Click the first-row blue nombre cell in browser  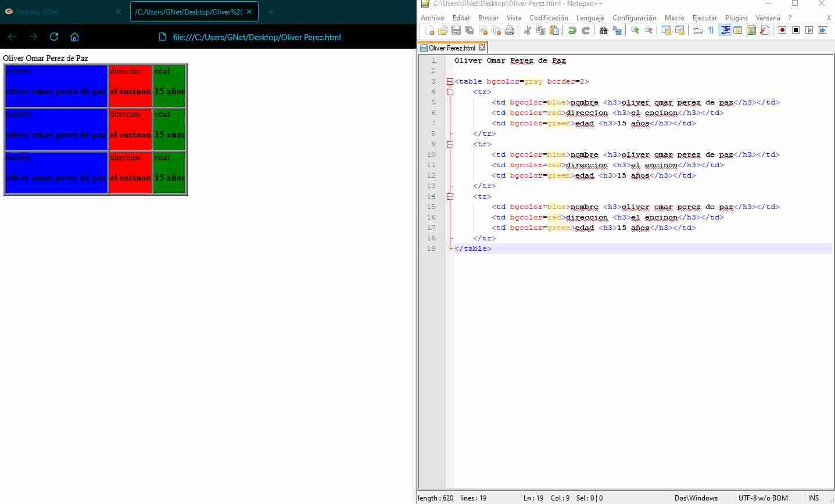[x=56, y=86]
